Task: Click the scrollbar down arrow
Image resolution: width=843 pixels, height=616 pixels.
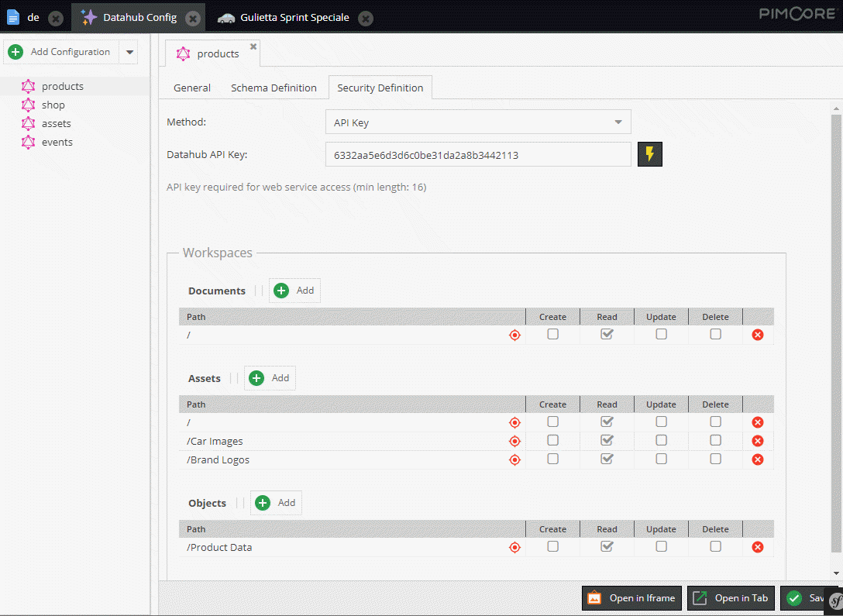Action: 836,573
